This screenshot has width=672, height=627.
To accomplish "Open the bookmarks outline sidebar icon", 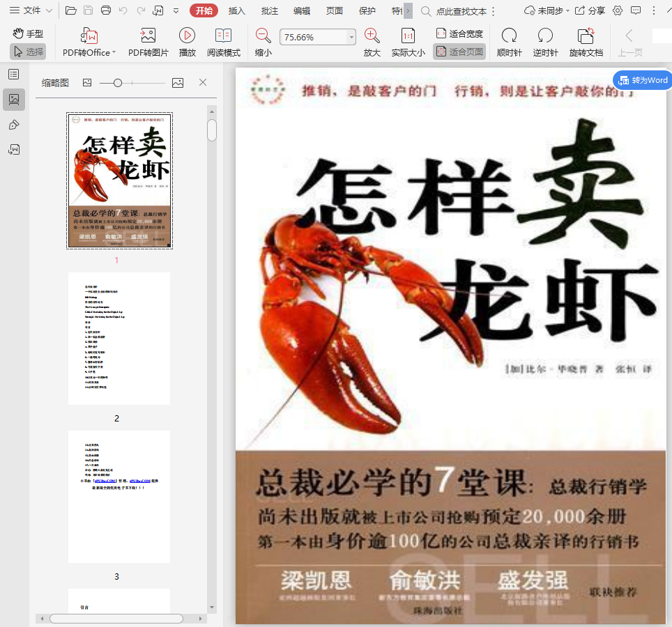I will (x=14, y=75).
